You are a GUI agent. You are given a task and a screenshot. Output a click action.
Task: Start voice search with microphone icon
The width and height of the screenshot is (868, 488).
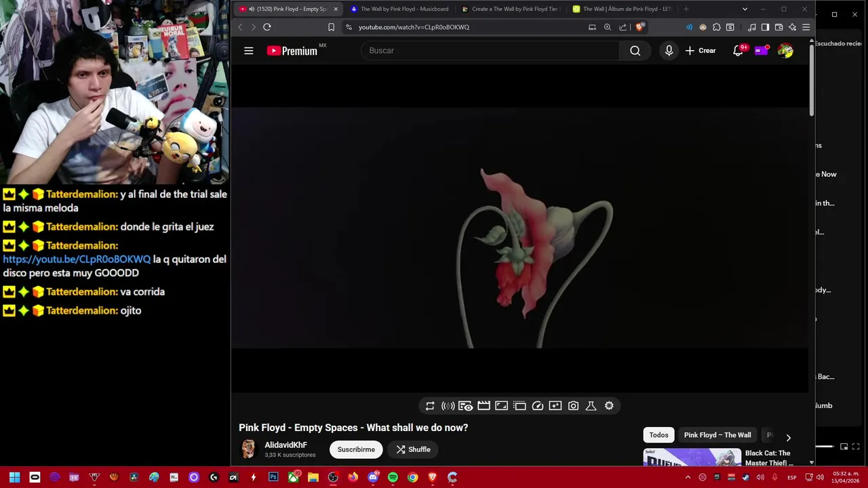coord(669,51)
